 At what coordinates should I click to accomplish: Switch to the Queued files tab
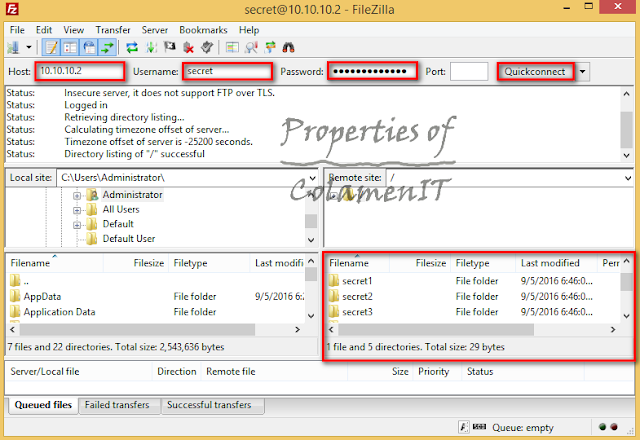coord(43,405)
